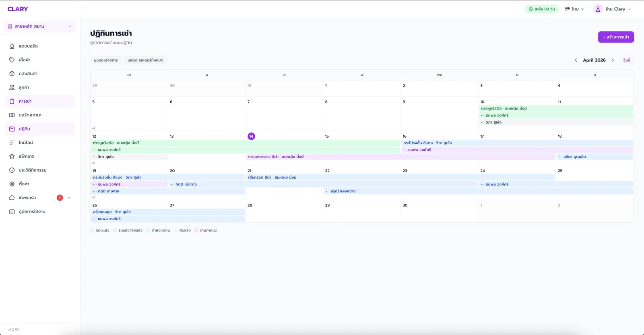Click the lines icon beside ไทม์ไลน์
Viewport: 644px width, 335px height.
[12, 143]
